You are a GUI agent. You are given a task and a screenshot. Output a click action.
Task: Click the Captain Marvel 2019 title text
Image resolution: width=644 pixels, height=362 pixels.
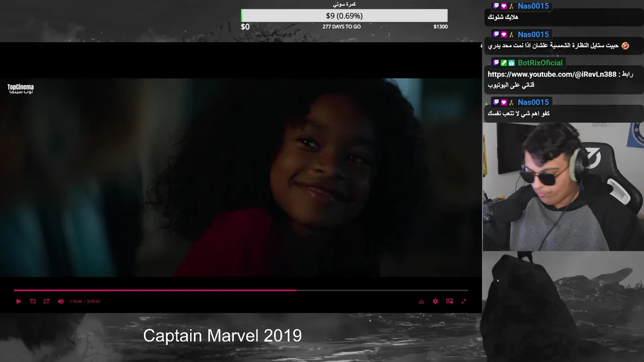point(222,335)
